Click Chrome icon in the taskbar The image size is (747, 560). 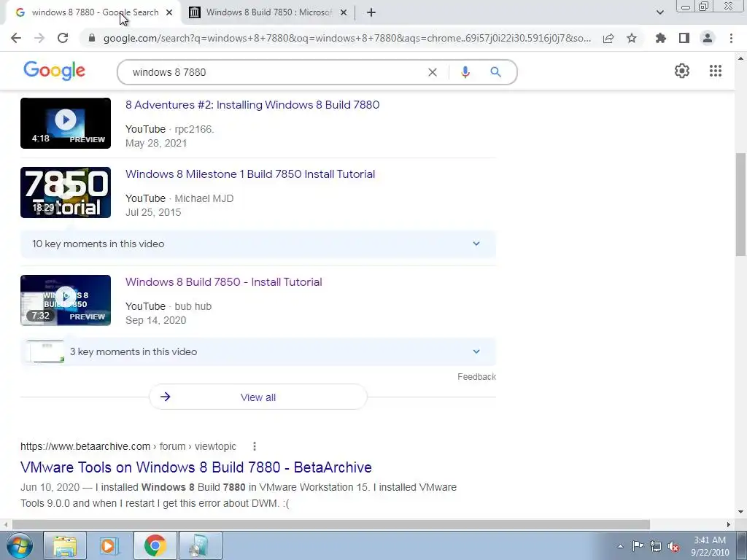pos(155,545)
